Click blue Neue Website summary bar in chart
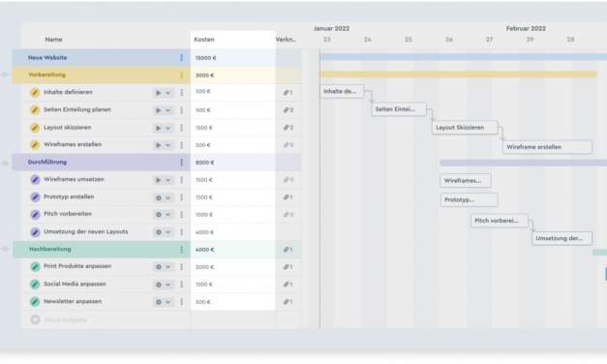This screenshot has height=364, width=607. click(464, 57)
